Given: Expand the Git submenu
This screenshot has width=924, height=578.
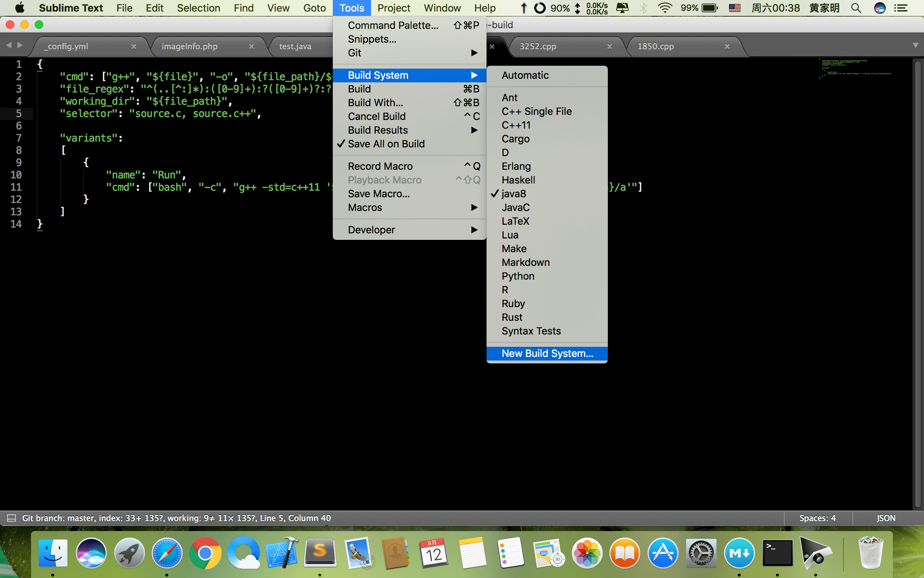Looking at the screenshot, I should coord(409,53).
